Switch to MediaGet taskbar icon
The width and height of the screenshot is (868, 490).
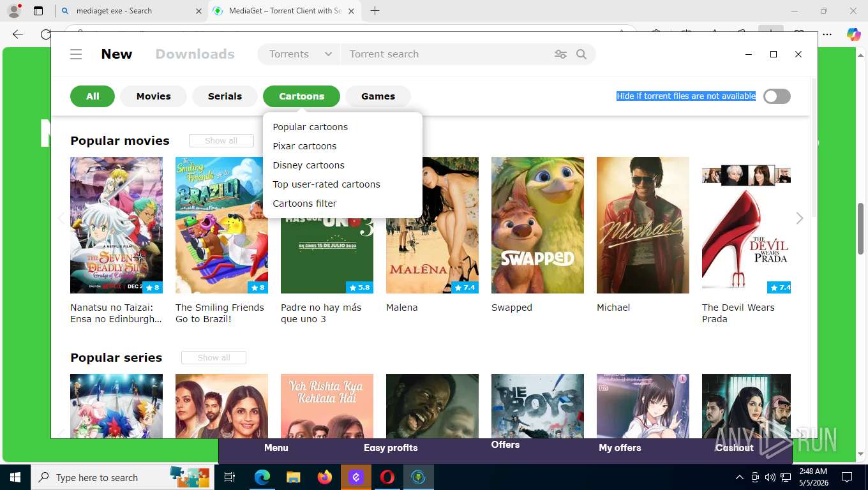[x=419, y=477]
